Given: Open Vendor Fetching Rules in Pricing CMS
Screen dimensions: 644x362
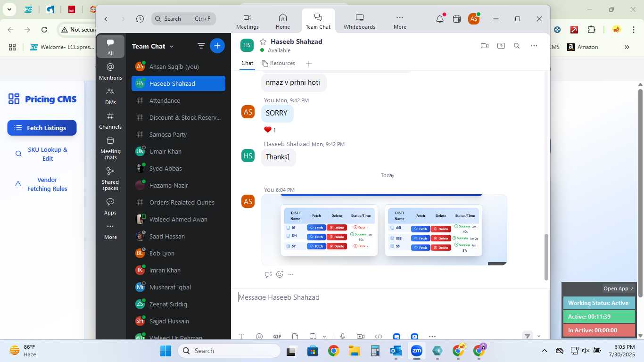Looking at the screenshot, I should [42, 184].
